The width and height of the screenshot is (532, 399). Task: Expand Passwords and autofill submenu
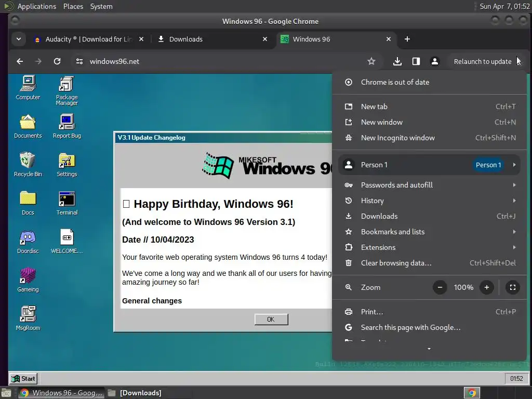coord(429,185)
